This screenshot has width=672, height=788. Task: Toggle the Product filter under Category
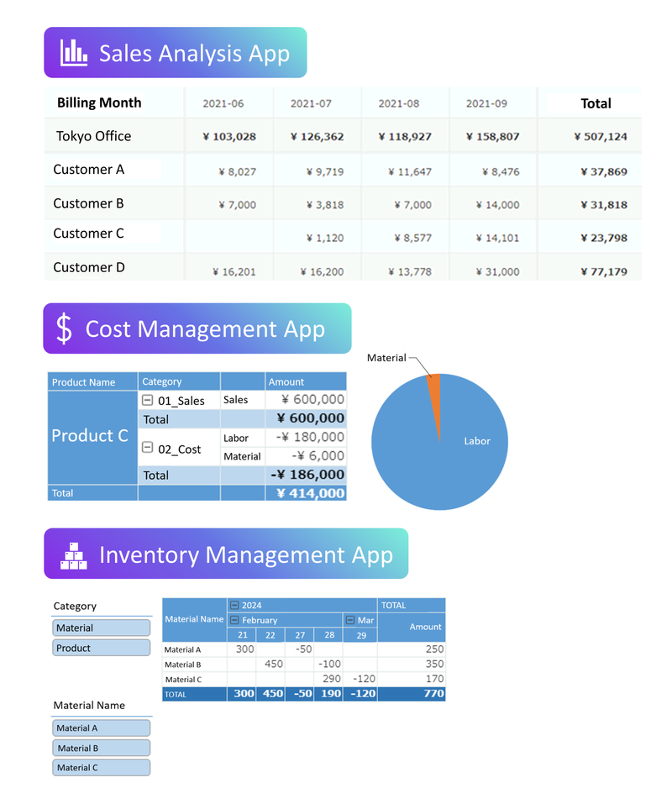101,648
